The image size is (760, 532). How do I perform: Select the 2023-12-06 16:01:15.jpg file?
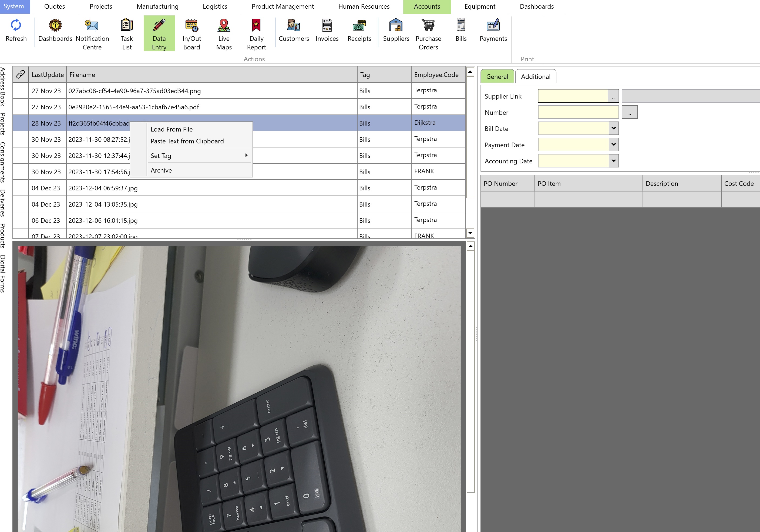tap(239, 220)
